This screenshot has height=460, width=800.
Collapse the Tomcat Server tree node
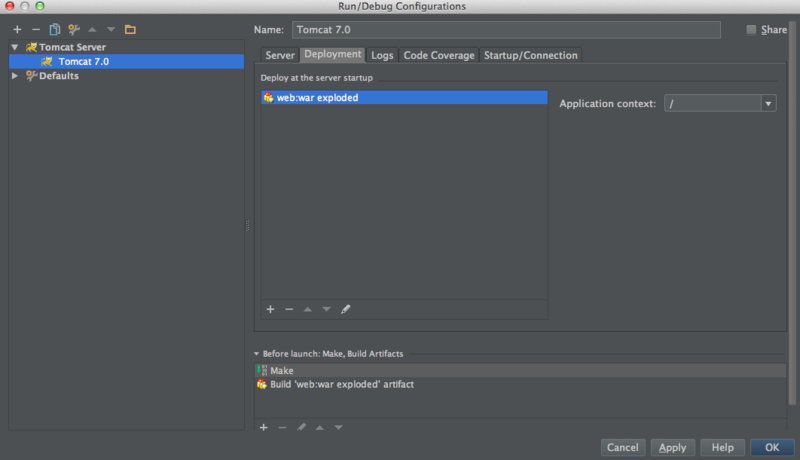point(15,47)
